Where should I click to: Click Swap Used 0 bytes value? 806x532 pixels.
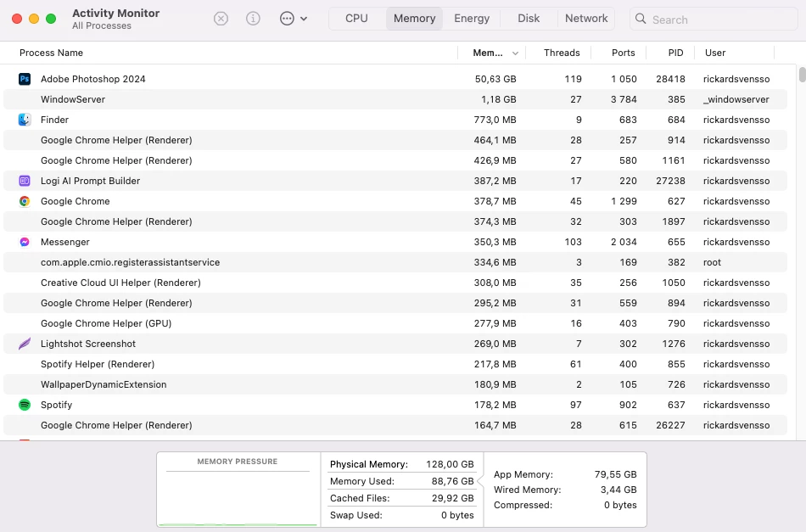pos(457,515)
